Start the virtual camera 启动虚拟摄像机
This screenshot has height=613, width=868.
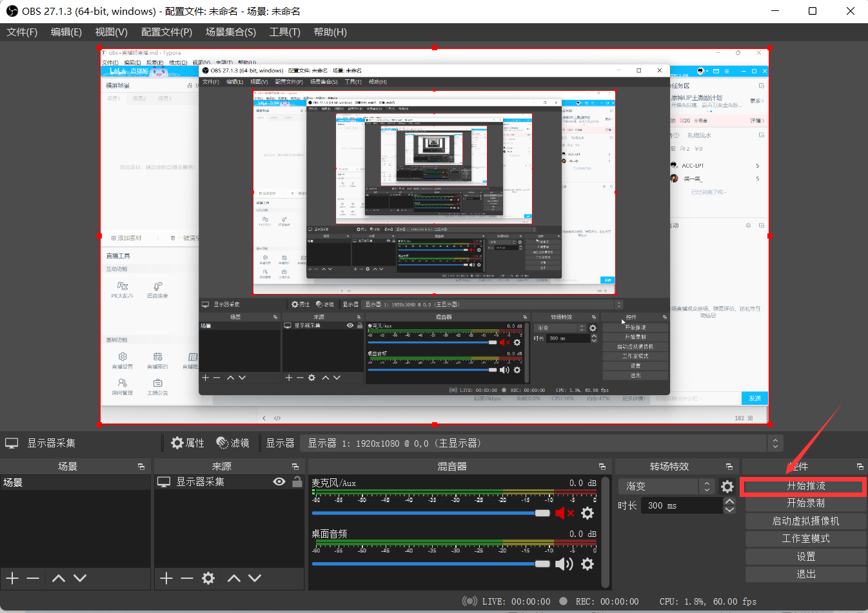(805, 521)
